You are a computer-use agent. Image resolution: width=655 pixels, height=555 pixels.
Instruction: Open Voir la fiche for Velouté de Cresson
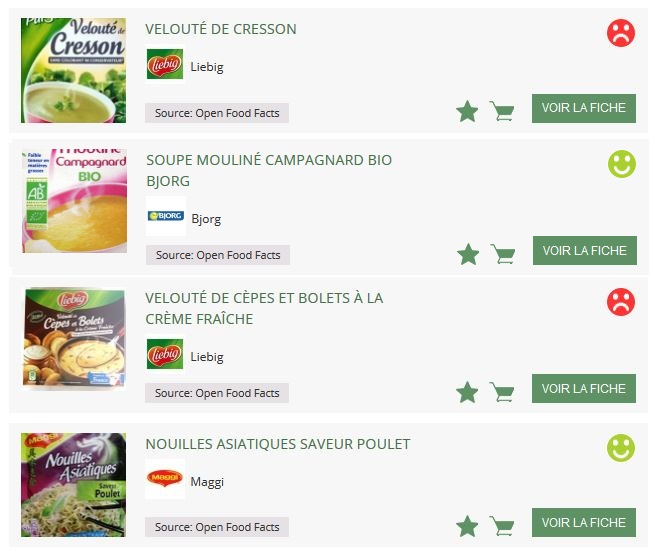coord(584,108)
